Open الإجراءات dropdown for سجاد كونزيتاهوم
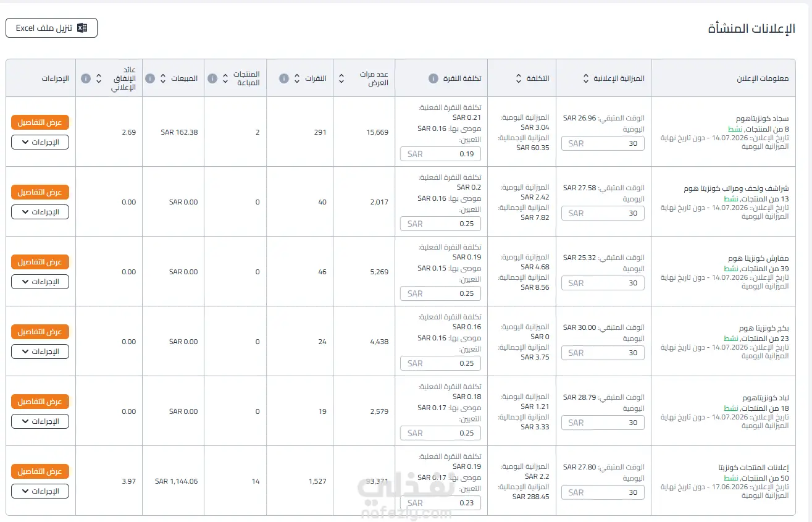This screenshot has height=522, width=812. (x=40, y=142)
